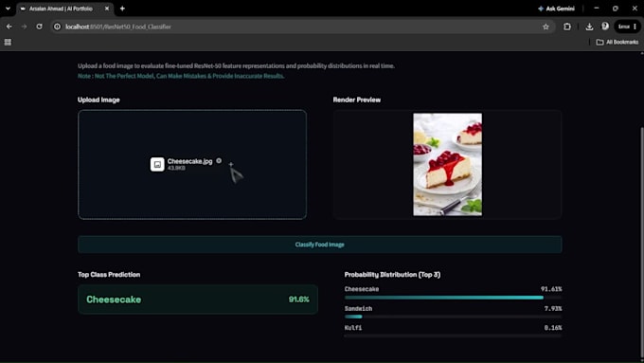Reload the current page
The width and height of the screenshot is (644, 363).
point(39,27)
